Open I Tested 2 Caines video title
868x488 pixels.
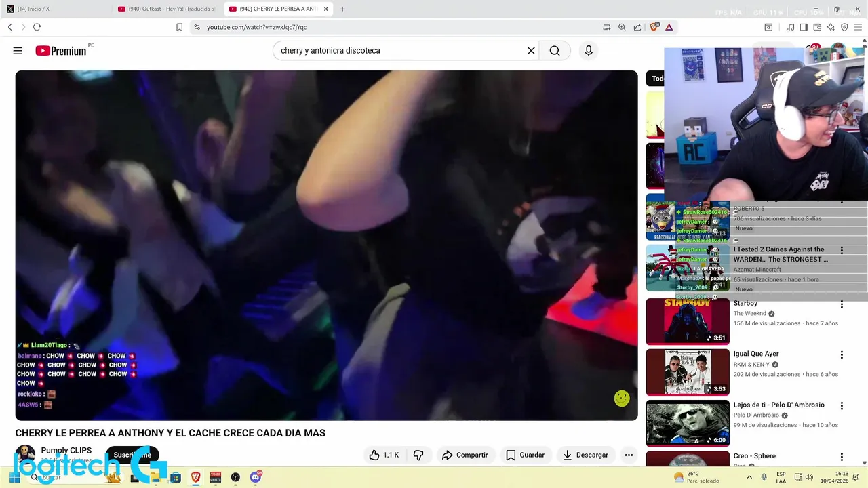point(781,254)
